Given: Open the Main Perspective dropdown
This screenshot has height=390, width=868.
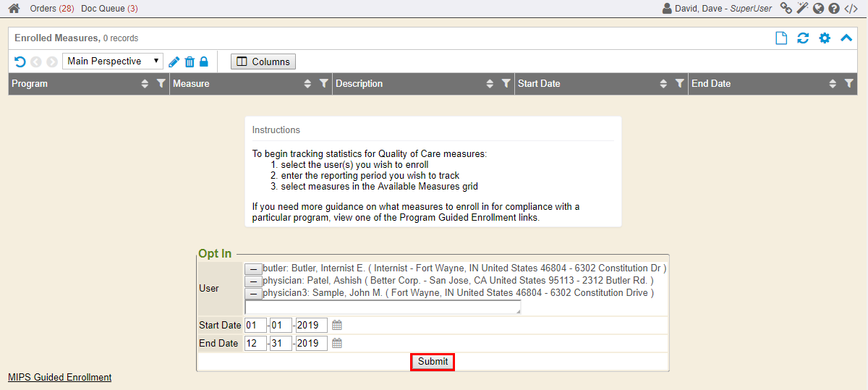Looking at the screenshot, I should point(113,62).
